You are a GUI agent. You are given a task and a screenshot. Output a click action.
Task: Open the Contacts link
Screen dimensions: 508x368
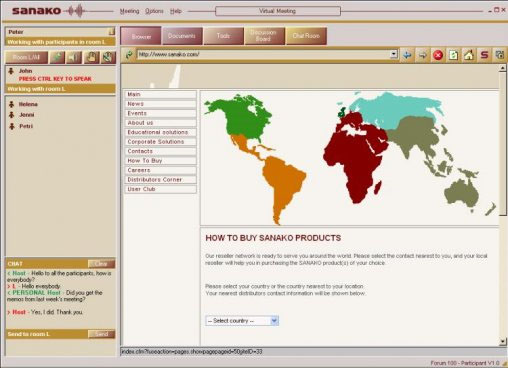160,151
